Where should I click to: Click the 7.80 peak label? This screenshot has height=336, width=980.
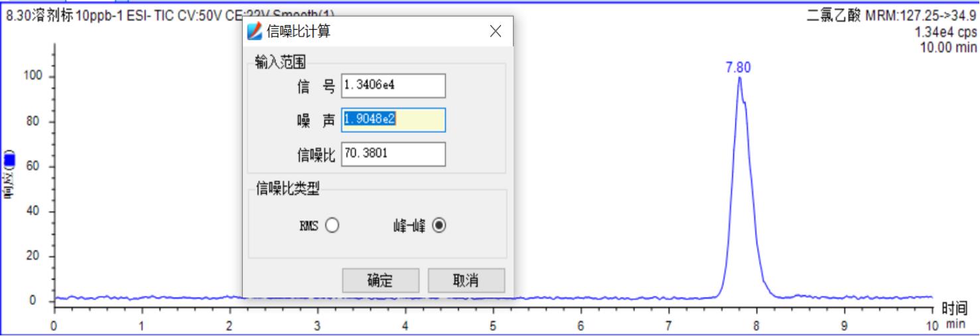739,68
